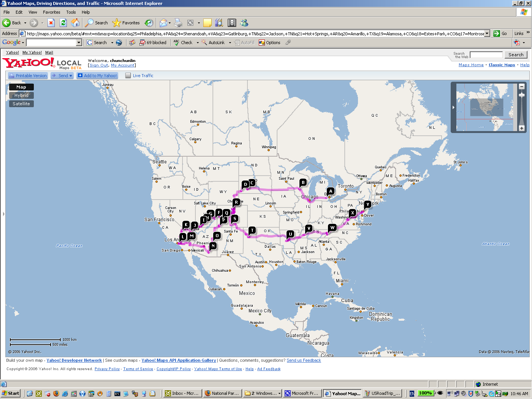Click the Print toolbar icon

(178, 23)
